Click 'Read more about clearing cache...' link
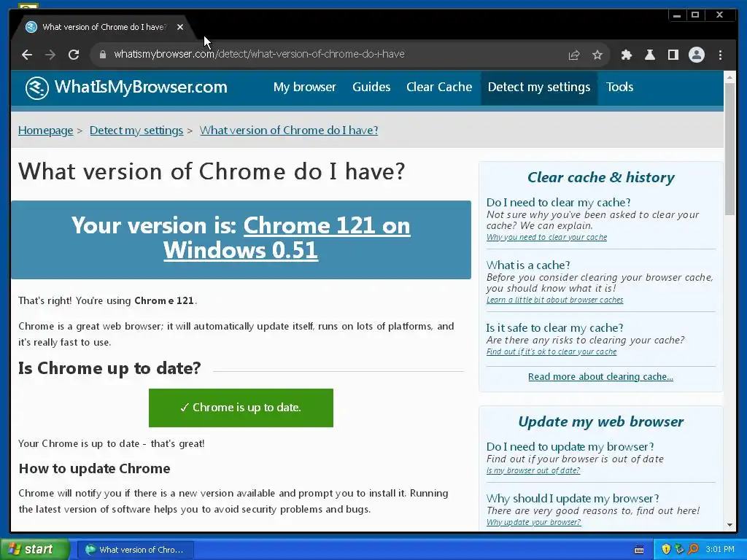The width and height of the screenshot is (747, 560). (600, 377)
